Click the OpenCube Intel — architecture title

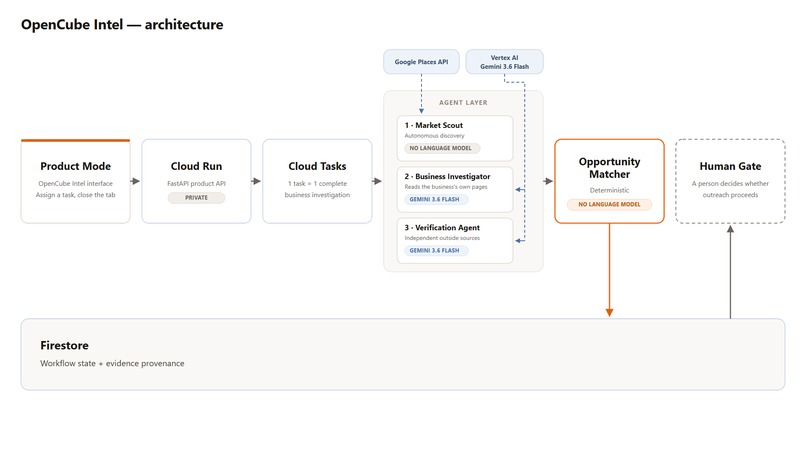(x=122, y=25)
